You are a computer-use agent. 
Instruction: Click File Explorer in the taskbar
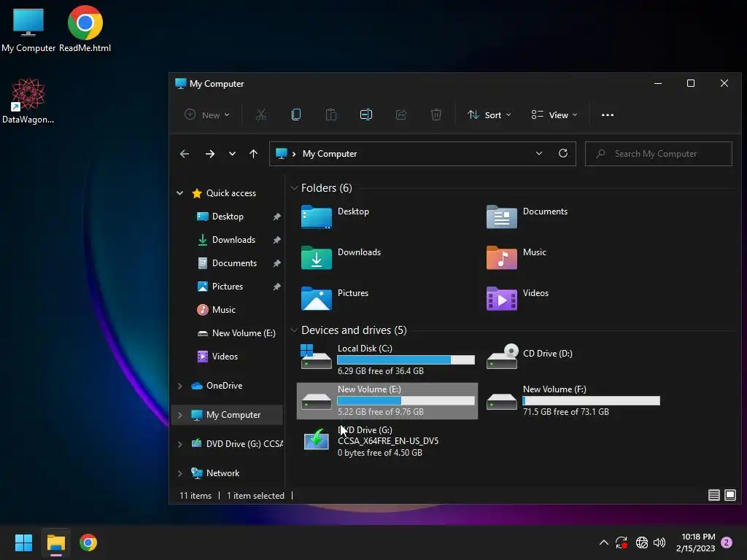55,542
